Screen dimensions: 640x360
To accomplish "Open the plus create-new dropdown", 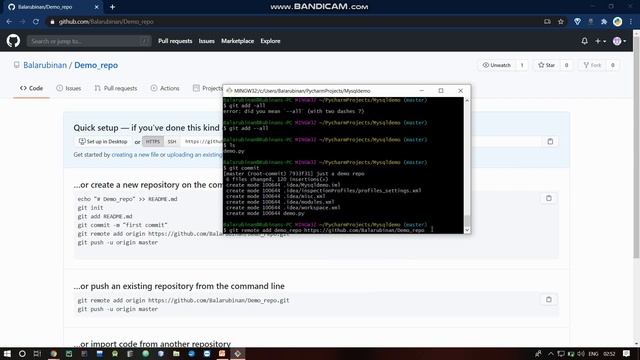I will (600, 41).
